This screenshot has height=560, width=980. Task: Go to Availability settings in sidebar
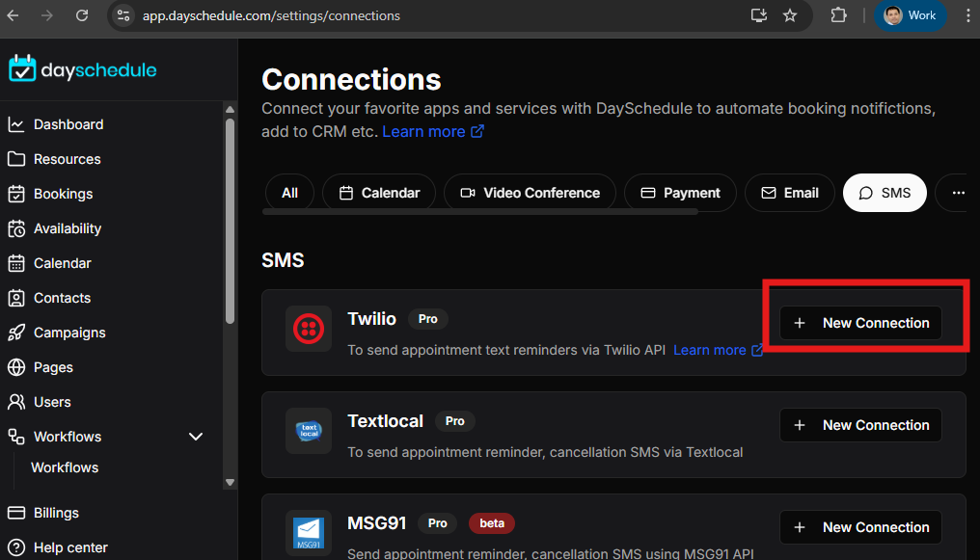[67, 228]
